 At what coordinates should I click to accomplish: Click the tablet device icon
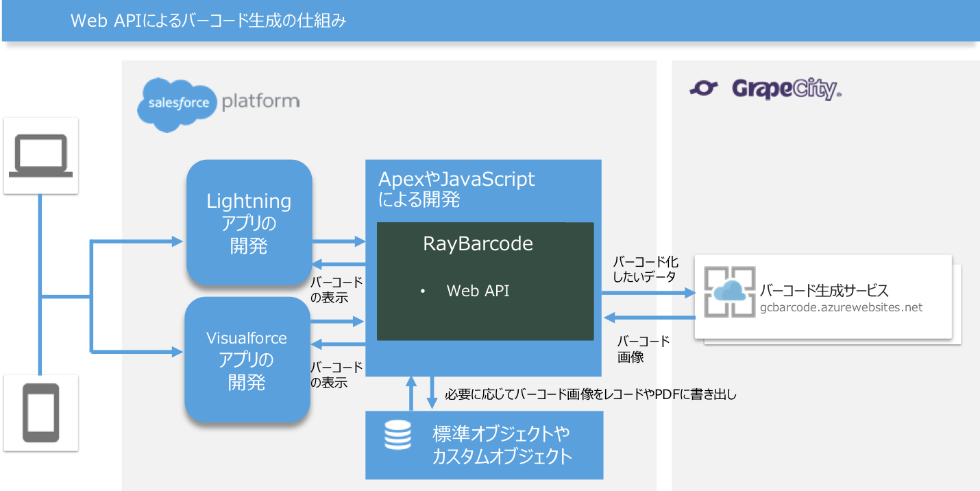pos(41,413)
